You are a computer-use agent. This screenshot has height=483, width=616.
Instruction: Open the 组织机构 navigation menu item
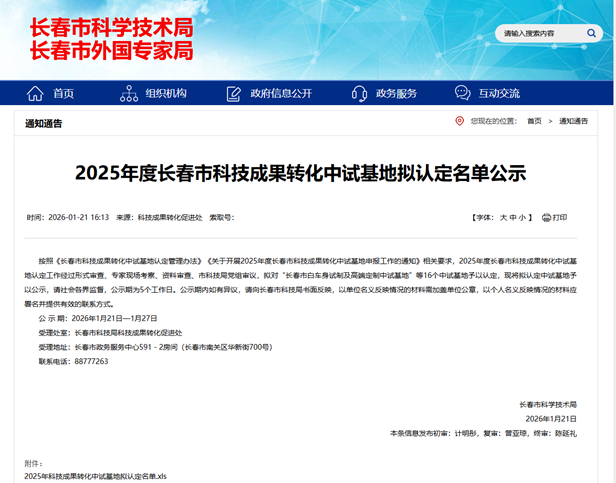(x=166, y=93)
